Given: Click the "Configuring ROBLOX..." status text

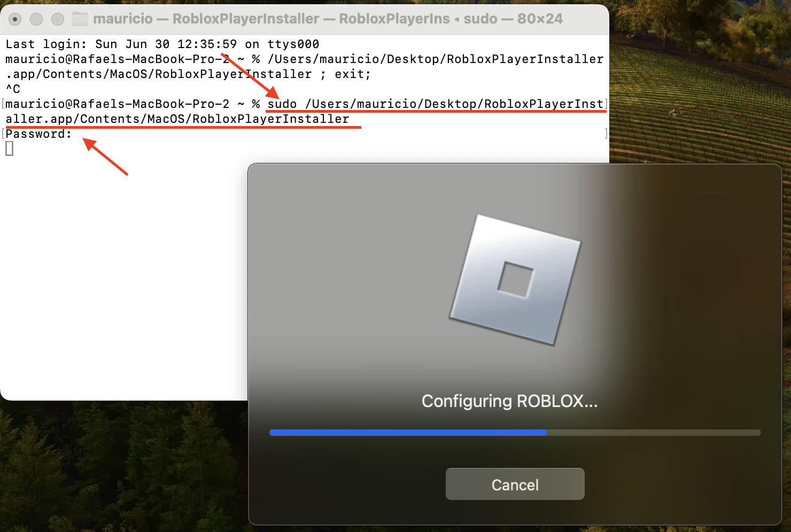Looking at the screenshot, I should (x=509, y=401).
